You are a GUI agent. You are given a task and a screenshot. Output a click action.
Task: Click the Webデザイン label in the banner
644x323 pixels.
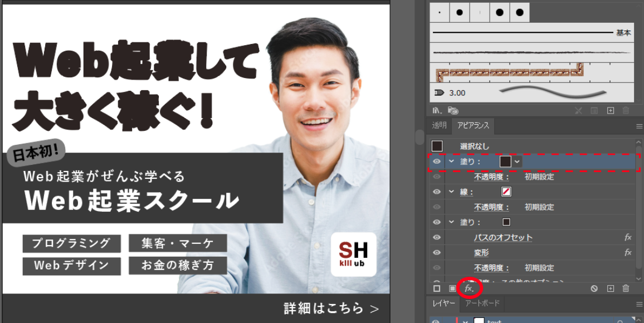pos(71,266)
